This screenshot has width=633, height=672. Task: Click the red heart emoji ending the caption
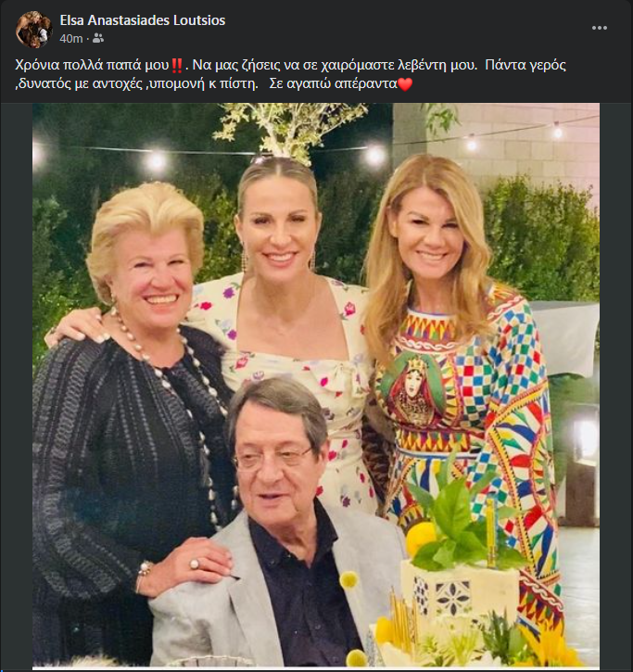(x=403, y=84)
